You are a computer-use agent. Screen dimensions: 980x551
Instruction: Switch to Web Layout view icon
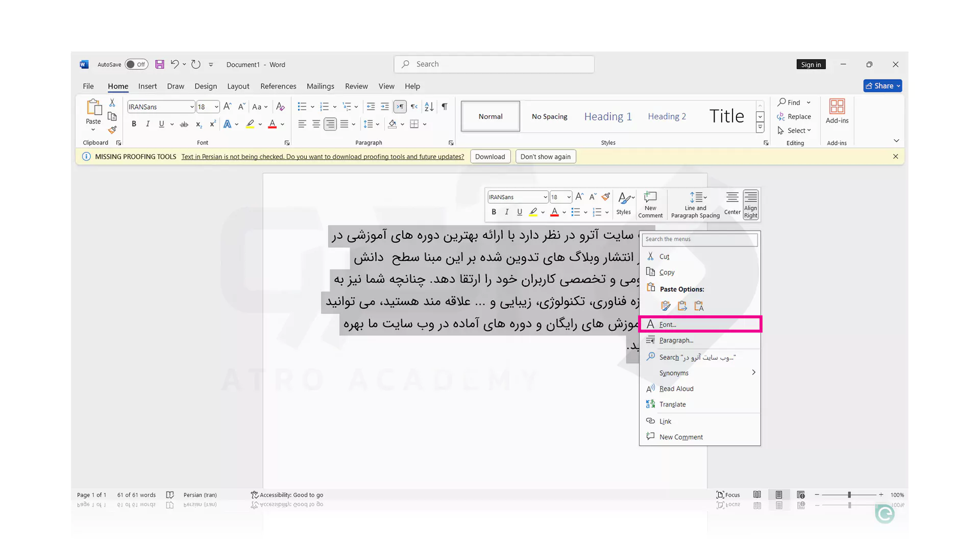coord(801,495)
